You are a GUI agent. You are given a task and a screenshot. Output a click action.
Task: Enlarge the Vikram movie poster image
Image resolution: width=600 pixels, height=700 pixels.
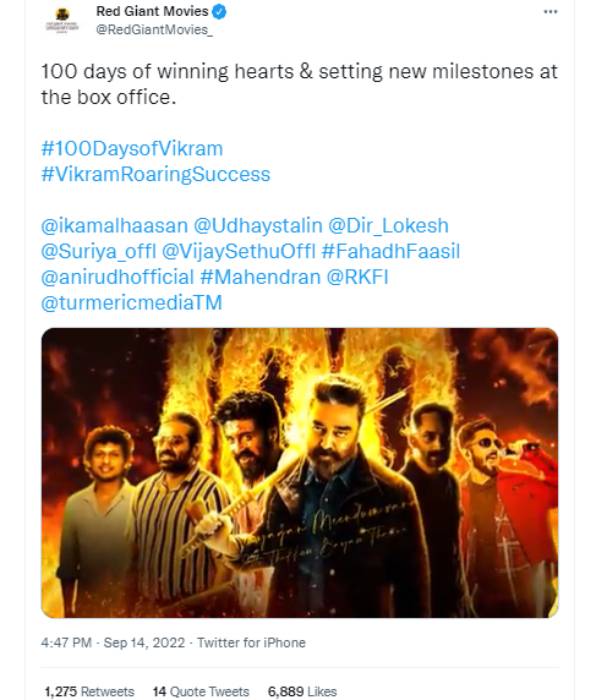click(x=299, y=472)
